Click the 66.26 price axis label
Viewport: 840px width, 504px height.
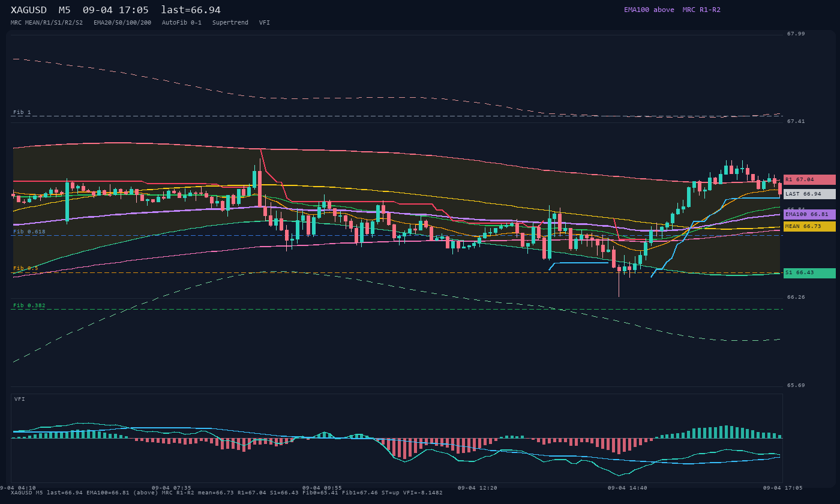coord(796,297)
